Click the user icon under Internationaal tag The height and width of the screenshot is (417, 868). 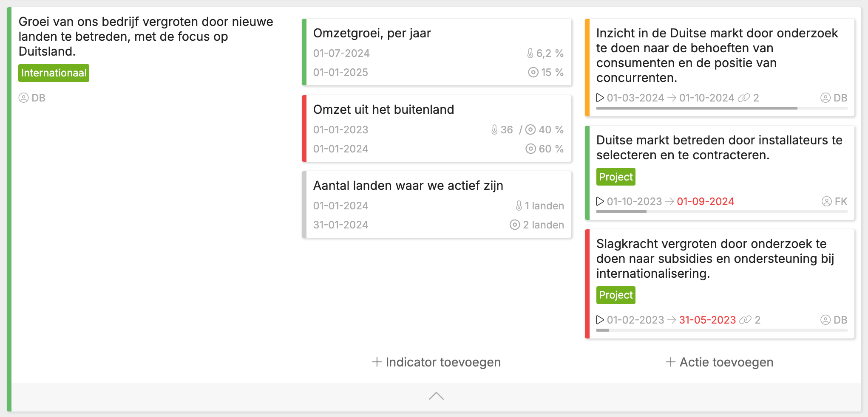(x=23, y=98)
